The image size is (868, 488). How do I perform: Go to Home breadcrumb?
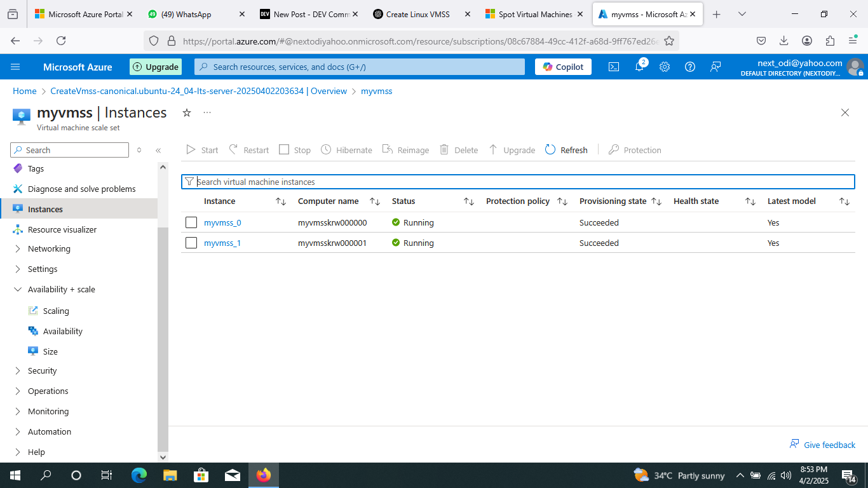click(x=25, y=91)
